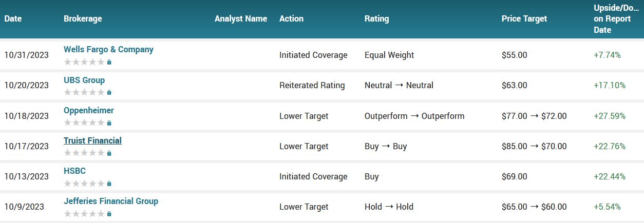Click the lock icon under Wells Fargo & Company

pos(109,62)
